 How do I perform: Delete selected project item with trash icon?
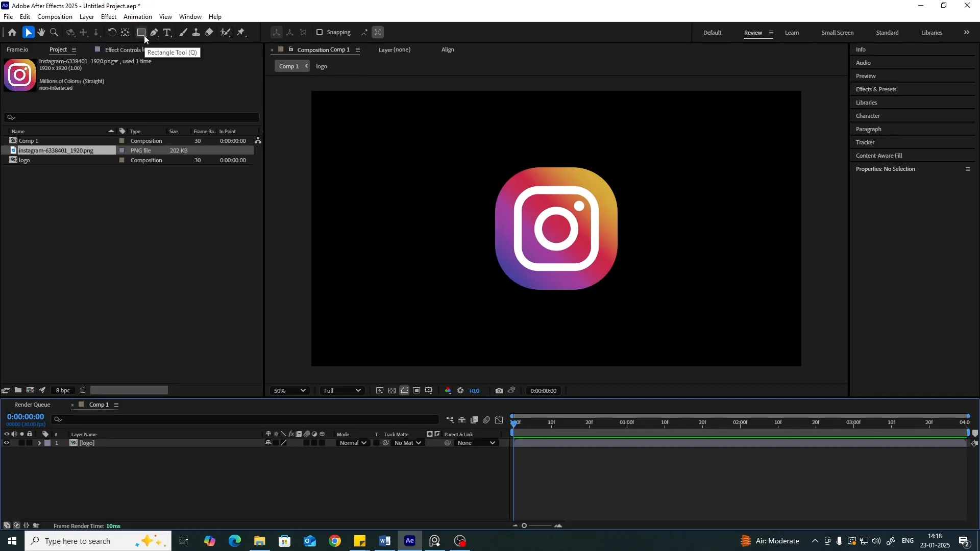(83, 390)
